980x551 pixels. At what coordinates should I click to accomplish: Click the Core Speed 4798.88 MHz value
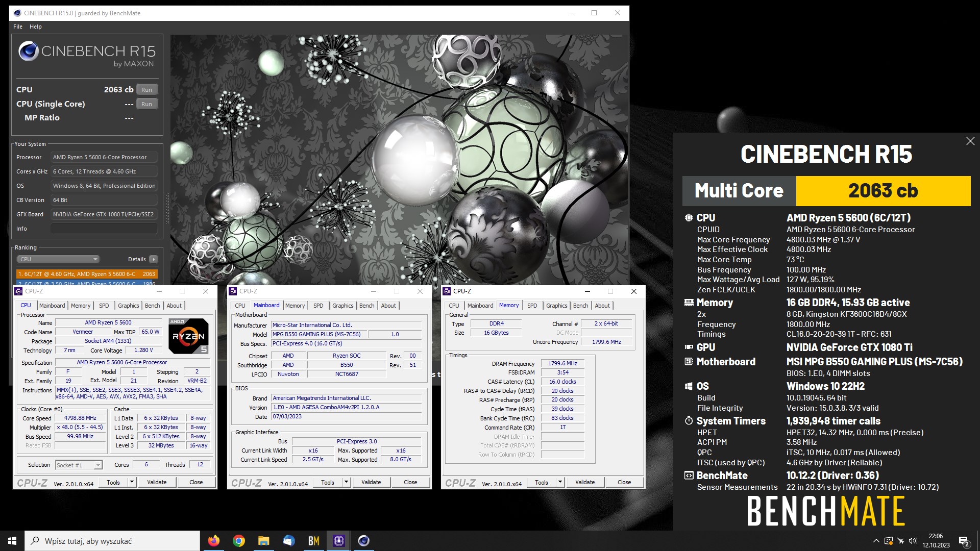[80, 418]
